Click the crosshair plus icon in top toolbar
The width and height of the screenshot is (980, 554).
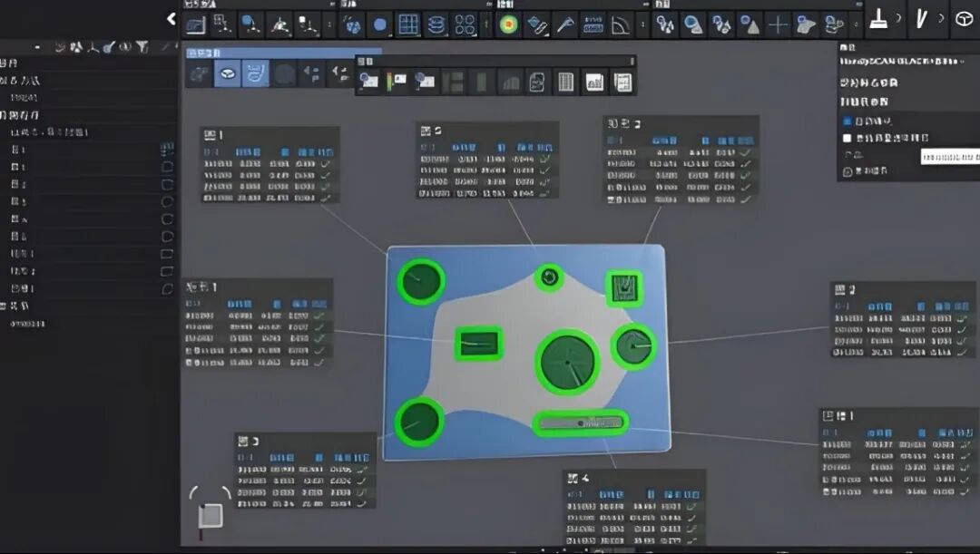point(778,24)
